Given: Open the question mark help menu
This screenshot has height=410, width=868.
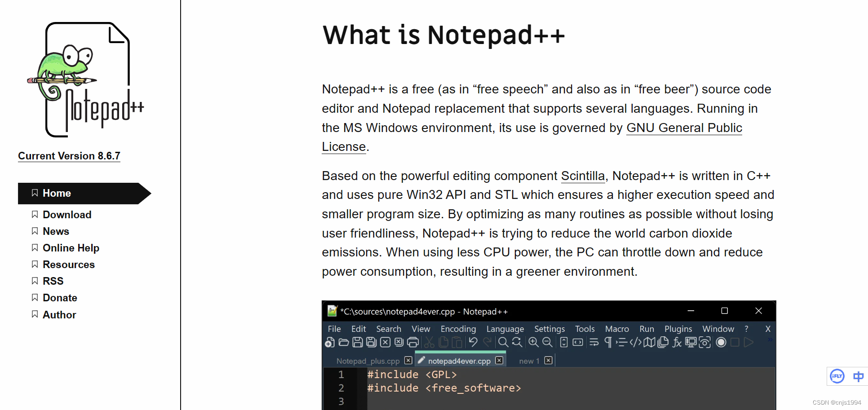Looking at the screenshot, I should click(747, 329).
